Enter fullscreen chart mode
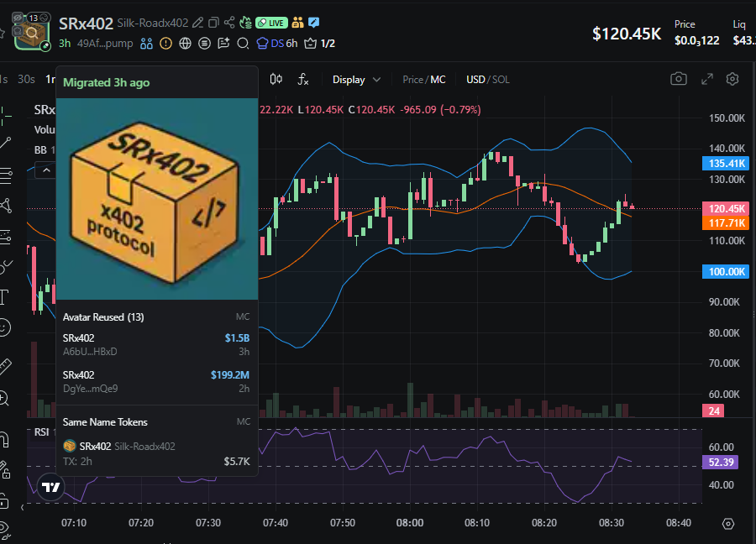756x544 pixels. 706,79
